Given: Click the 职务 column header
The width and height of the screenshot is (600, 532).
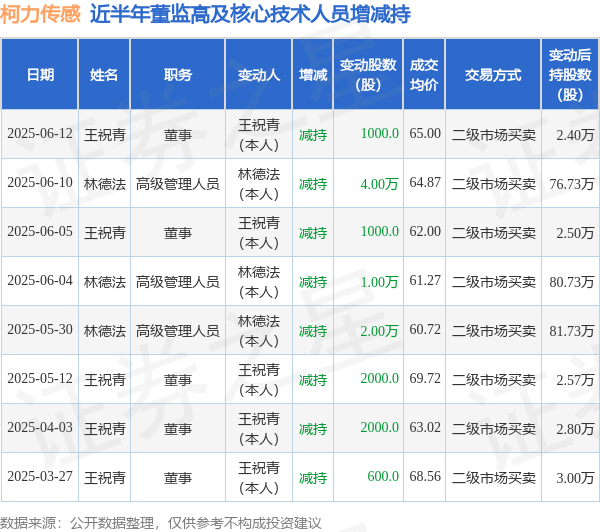Looking at the screenshot, I should 178,75.
